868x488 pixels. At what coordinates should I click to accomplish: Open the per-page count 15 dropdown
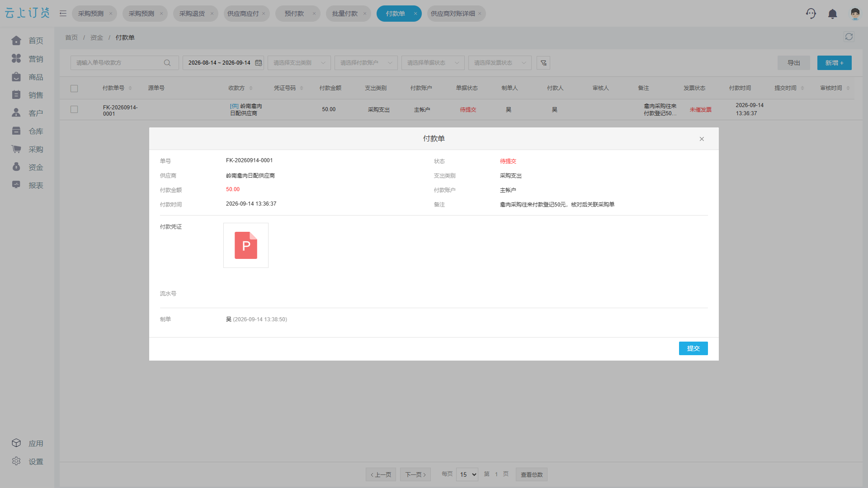click(467, 474)
